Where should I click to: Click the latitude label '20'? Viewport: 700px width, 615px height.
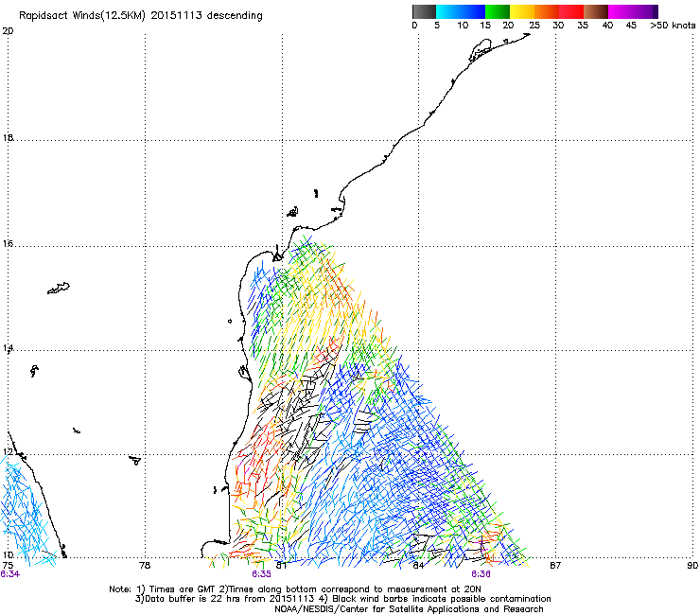point(8,31)
